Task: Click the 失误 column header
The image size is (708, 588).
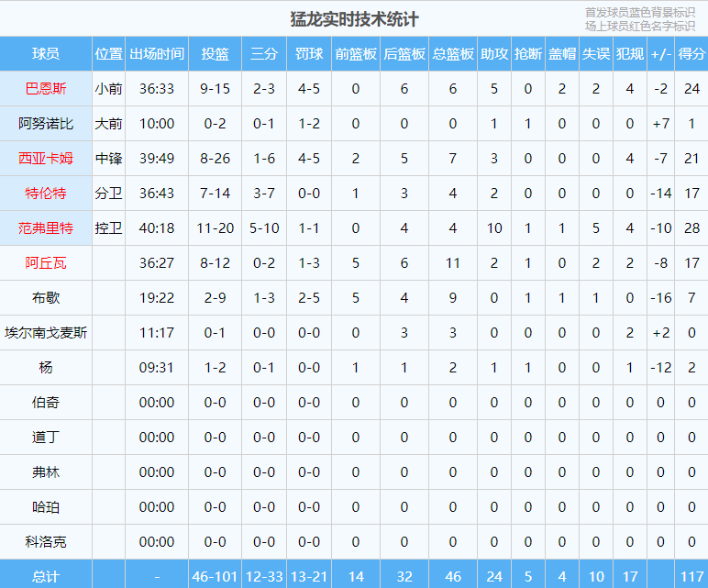Action: [x=596, y=54]
